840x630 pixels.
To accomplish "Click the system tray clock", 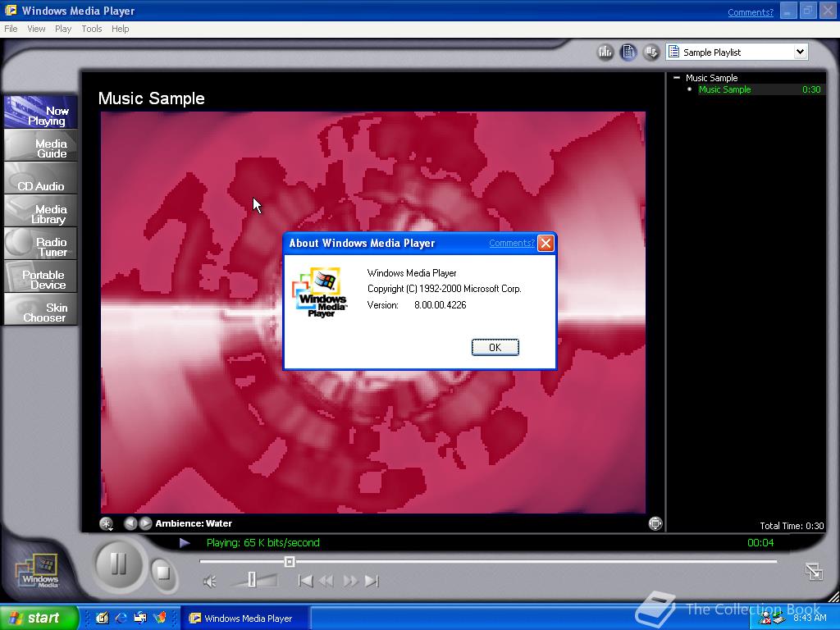I will pos(810,618).
